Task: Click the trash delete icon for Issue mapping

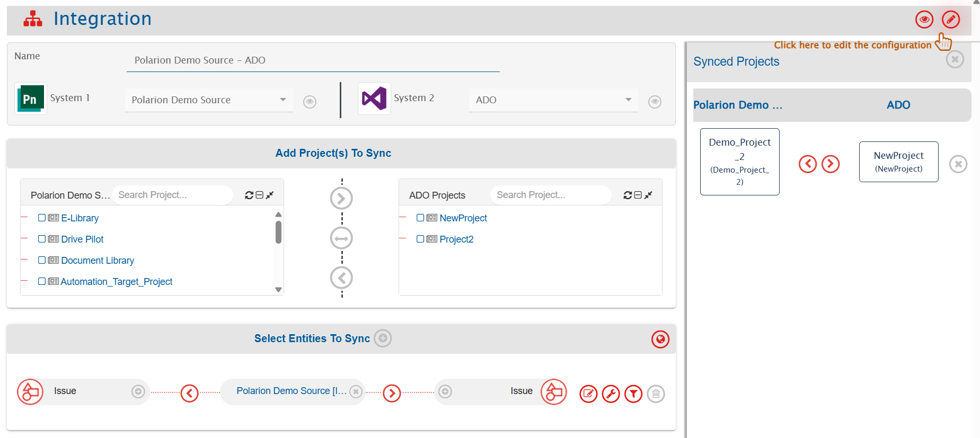Action: 656,394
